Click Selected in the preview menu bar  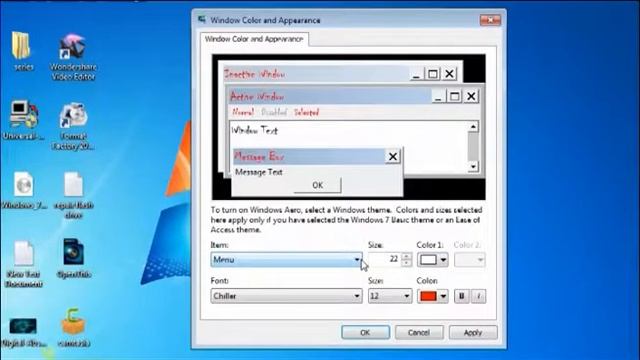307,112
